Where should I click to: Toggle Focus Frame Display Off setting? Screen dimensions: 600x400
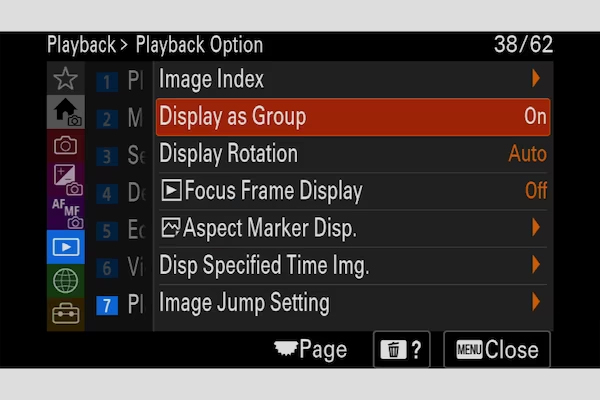click(x=353, y=191)
